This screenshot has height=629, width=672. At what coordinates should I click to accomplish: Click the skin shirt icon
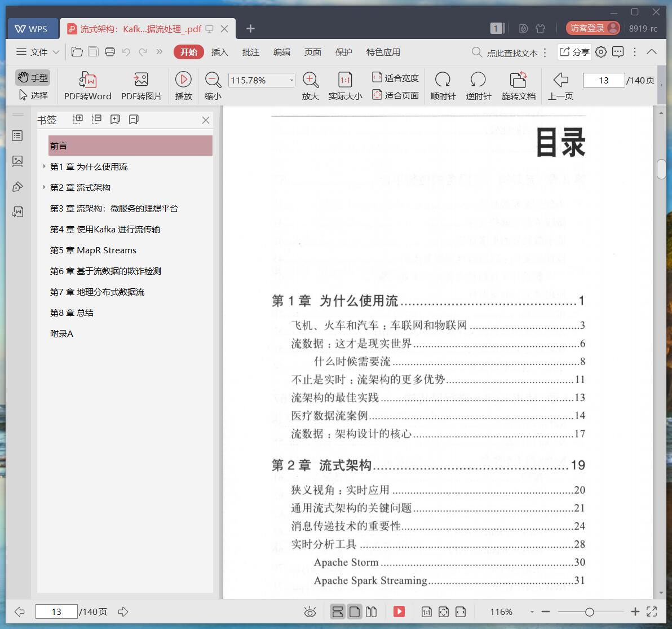coord(541,28)
